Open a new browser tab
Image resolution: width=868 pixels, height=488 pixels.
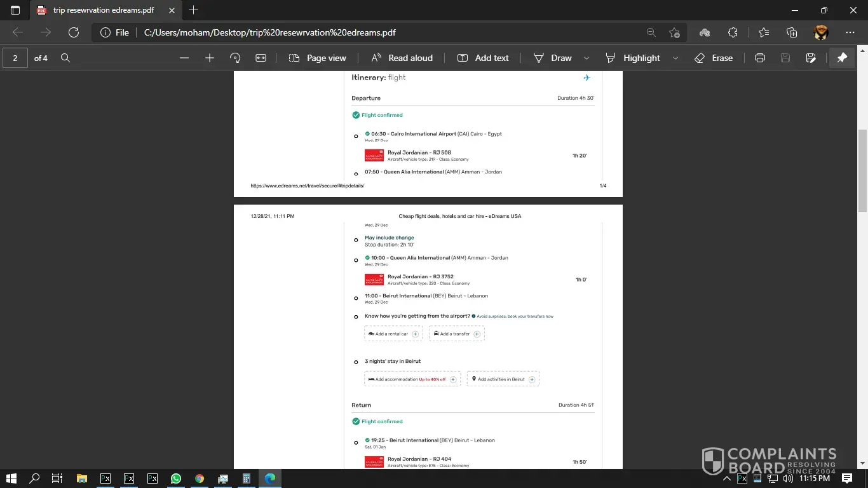[x=194, y=10]
